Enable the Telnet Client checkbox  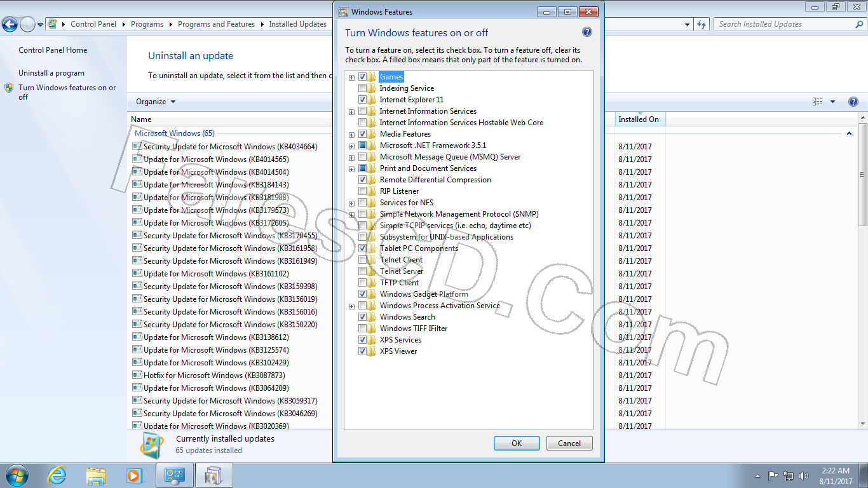(362, 260)
